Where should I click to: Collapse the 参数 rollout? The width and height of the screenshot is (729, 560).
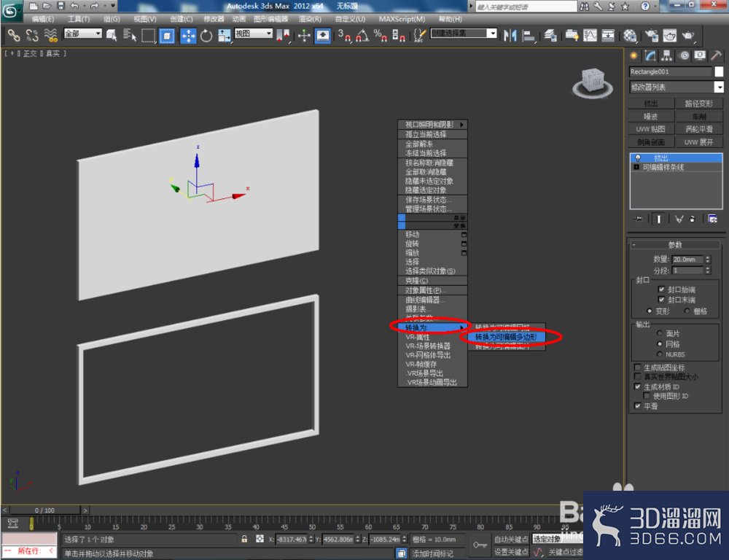(x=676, y=245)
